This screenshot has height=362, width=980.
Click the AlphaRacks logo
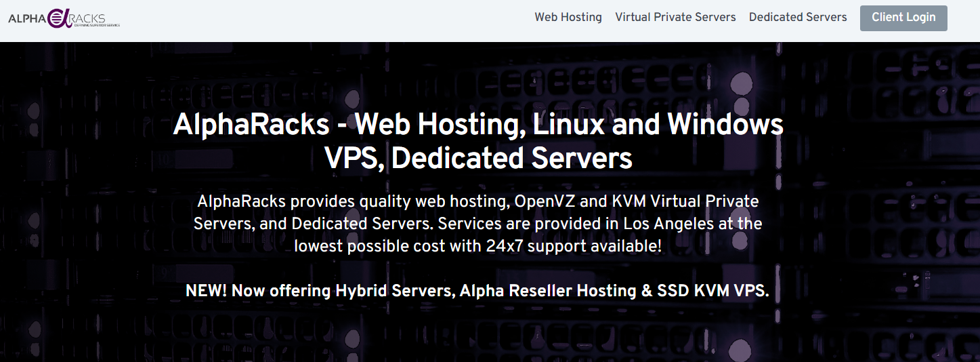click(x=64, y=18)
